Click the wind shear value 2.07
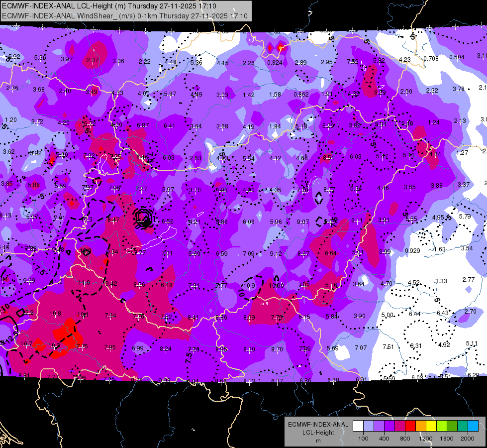Screen dimensions: 487x448 93,60
